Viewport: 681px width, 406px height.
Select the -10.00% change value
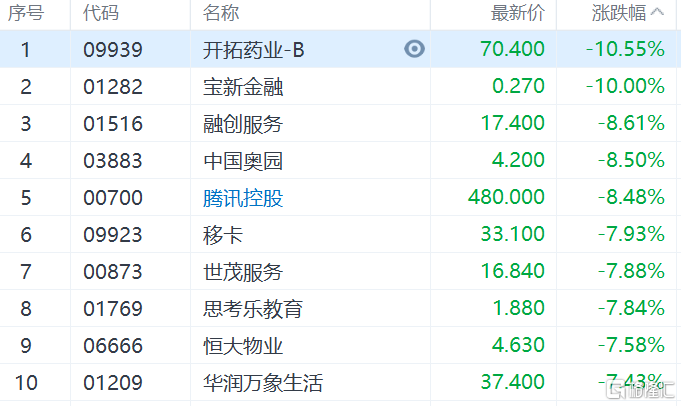pyautogui.click(x=625, y=87)
